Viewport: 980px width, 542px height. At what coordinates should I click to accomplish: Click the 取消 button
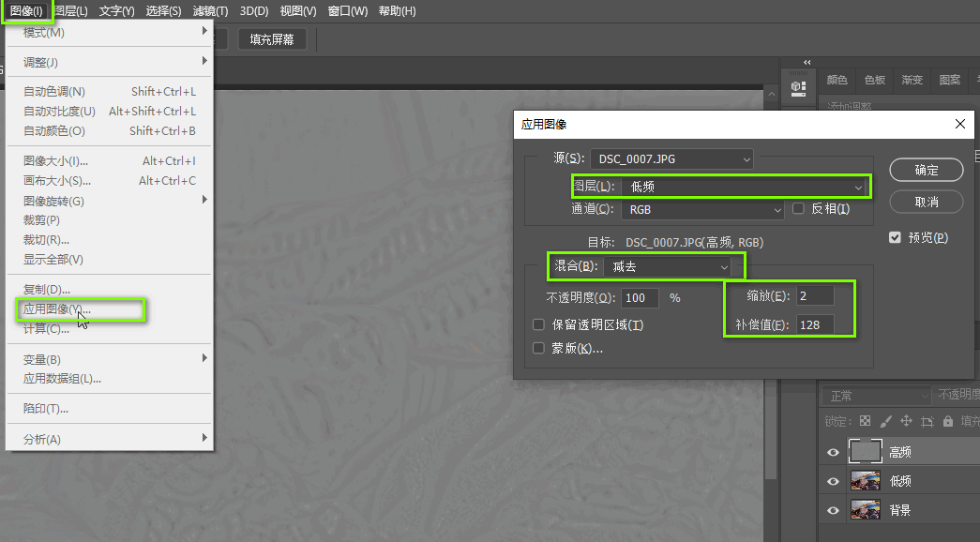click(927, 202)
